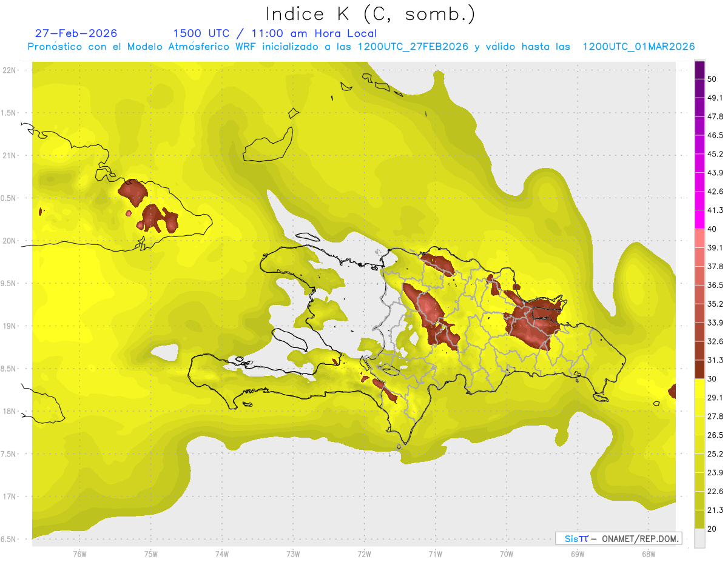728x562 pixels.
Task: Click the gray swatch below 20 in legend
Action: [x=700, y=538]
